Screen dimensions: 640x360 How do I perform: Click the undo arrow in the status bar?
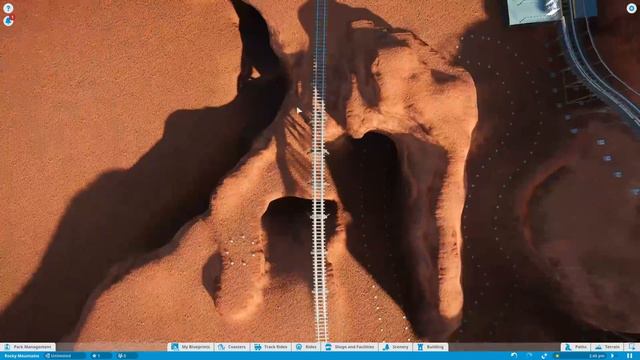(514, 356)
